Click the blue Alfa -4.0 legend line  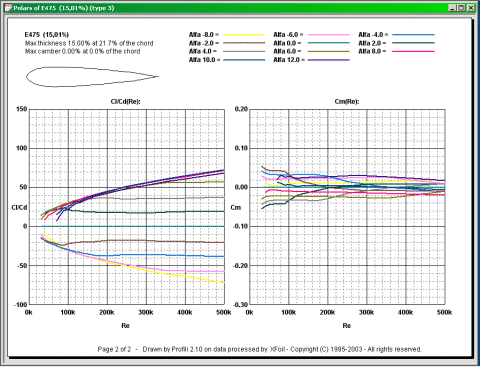tap(413, 35)
